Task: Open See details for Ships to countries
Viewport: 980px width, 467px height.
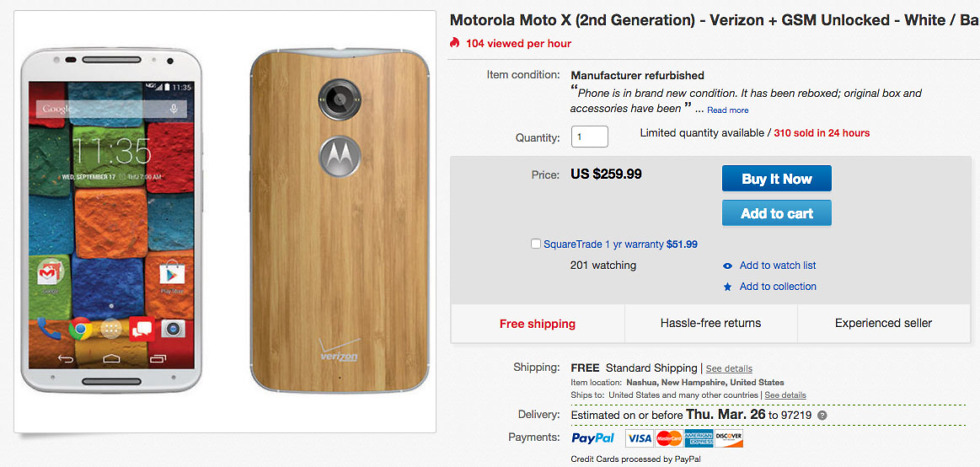Action: [785, 395]
